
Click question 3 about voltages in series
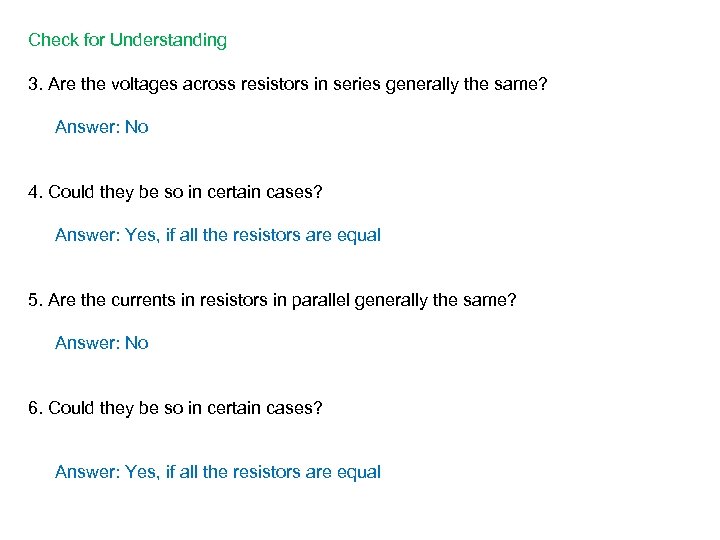point(288,84)
